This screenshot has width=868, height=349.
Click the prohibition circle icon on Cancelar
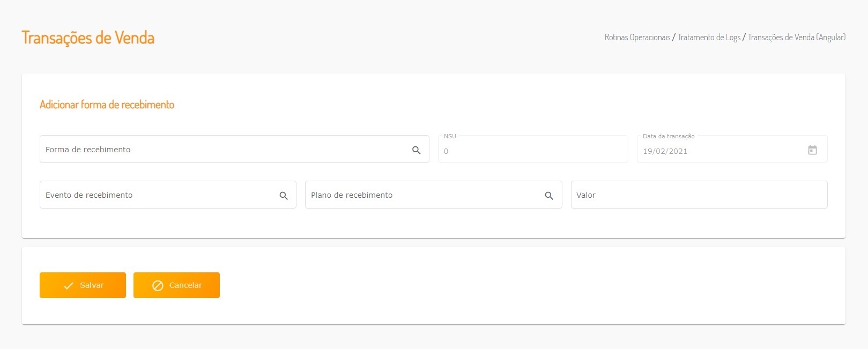tap(158, 286)
